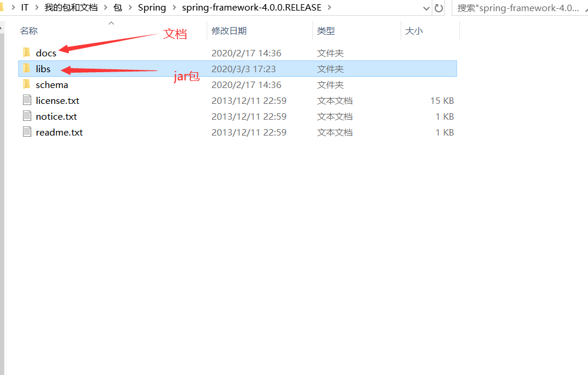Select the readme.txt file name
Image resolution: width=588 pixels, height=375 pixels.
[59, 132]
